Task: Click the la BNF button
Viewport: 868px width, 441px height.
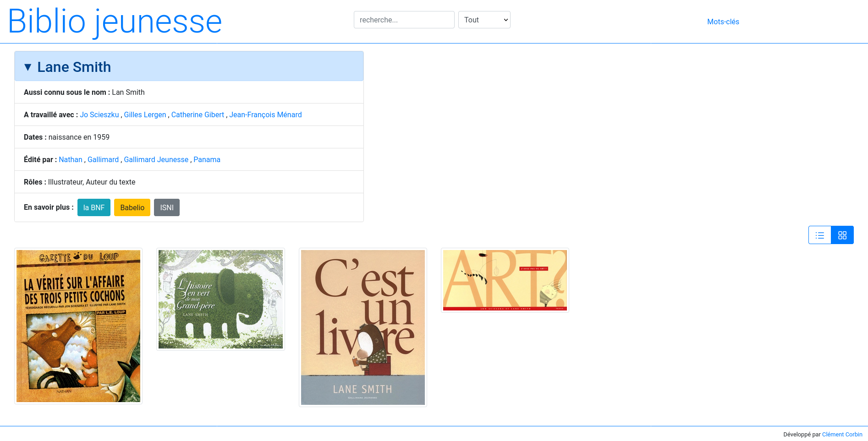Action: pos(94,207)
